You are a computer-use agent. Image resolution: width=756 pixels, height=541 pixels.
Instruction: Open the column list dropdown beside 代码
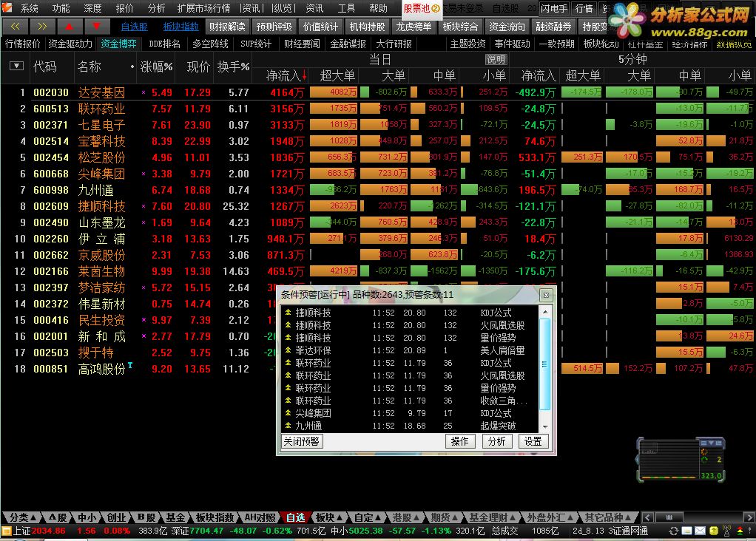point(16,66)
